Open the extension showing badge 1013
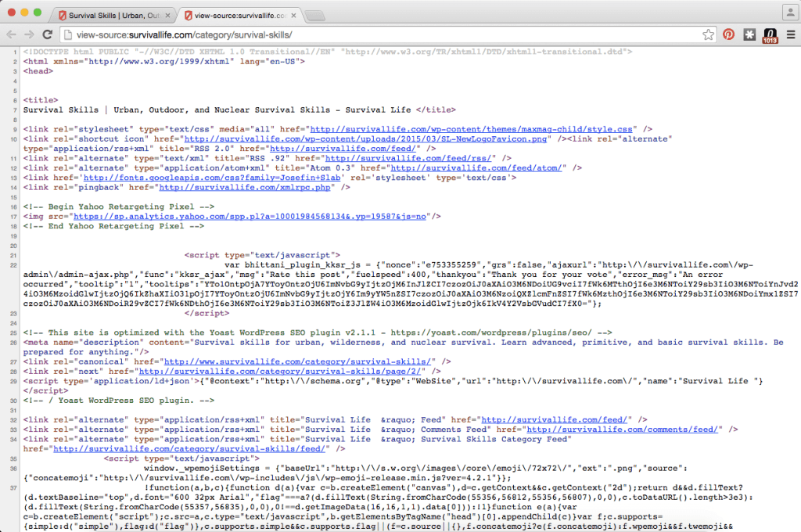The width and height of the screenshot is (801, 532). pyautogui.click(x=770, y=36)
